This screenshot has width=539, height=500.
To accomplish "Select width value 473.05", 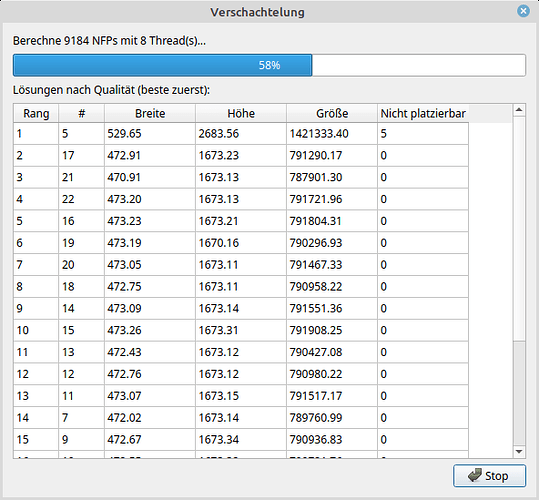I will coord(150,265).
